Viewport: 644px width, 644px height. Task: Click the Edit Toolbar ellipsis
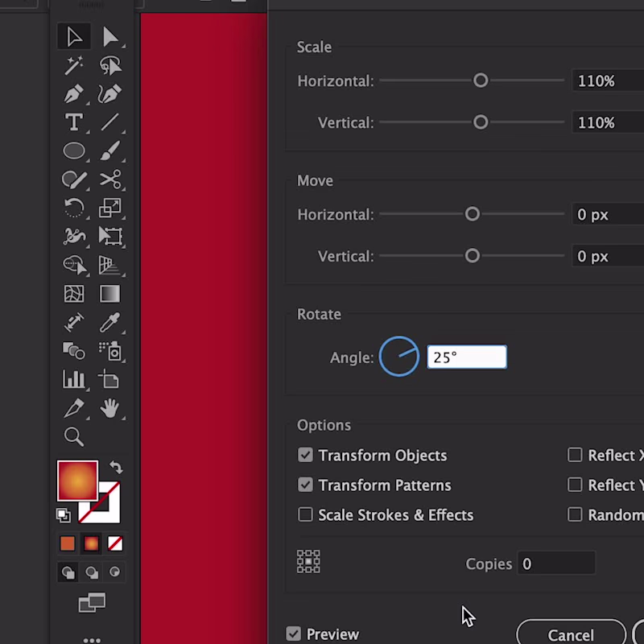coord(92,639)
